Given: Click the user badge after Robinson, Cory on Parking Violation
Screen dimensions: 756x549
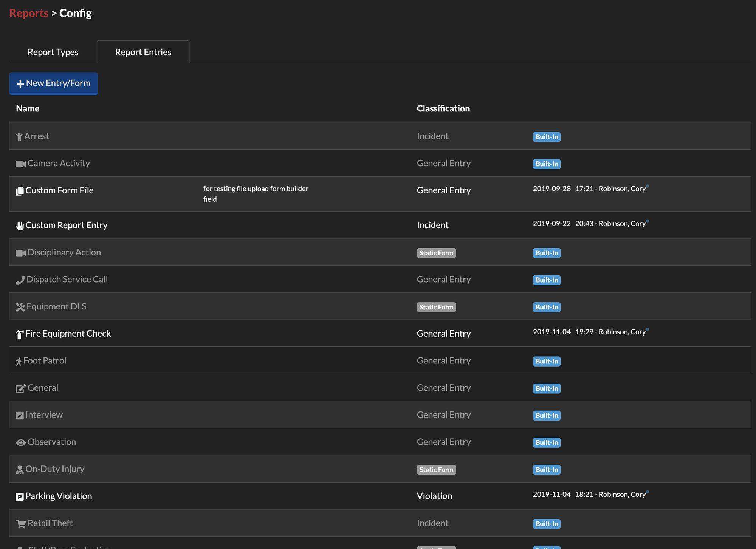Looking at the screenshot, I should tap(647, 492).
